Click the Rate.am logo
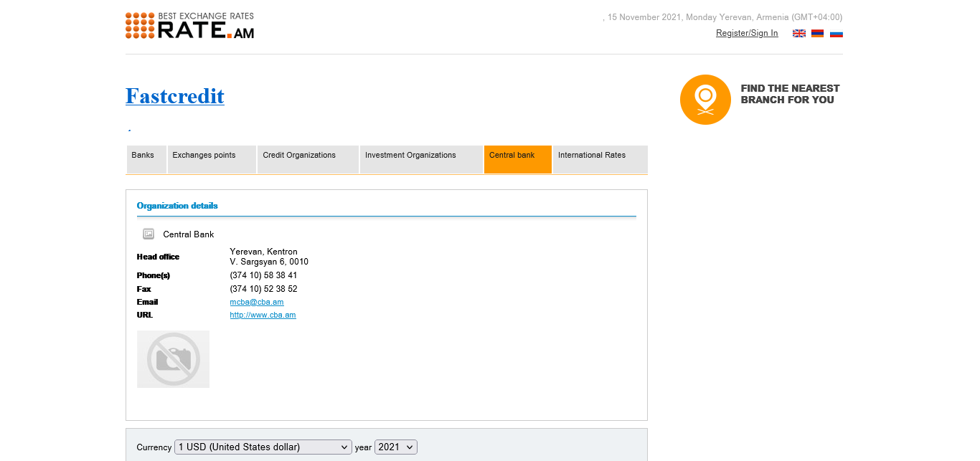Viewport: 980px width, 461px height. coord(189,26)
